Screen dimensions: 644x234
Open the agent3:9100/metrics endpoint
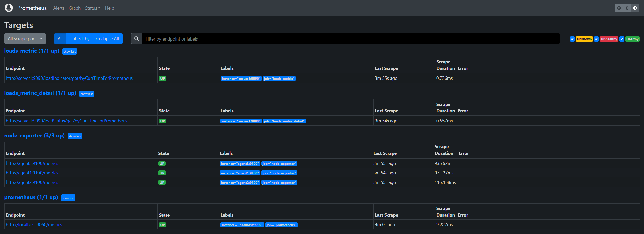click(x=32, y=163)
